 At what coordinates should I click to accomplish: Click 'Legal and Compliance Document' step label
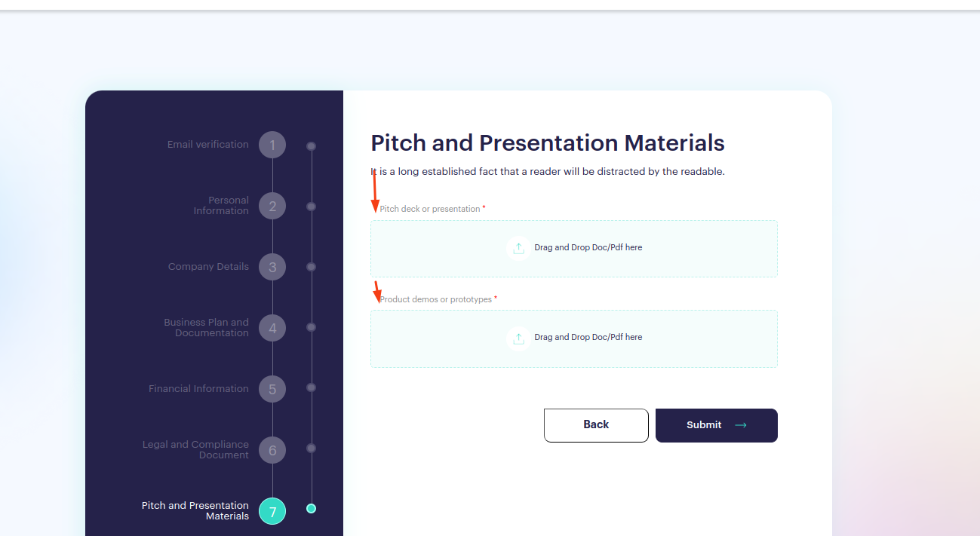click(195, 450)
